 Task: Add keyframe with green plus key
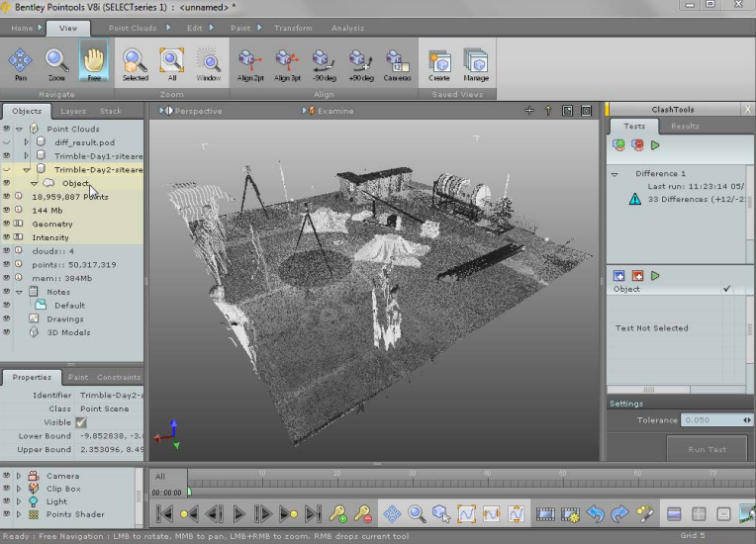[337, 513]
